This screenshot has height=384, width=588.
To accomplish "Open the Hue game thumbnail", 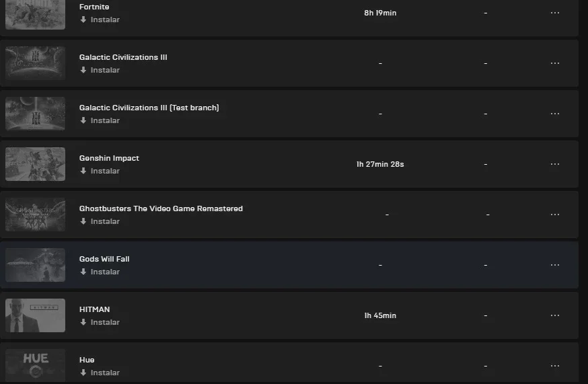I will click(35, 366).
